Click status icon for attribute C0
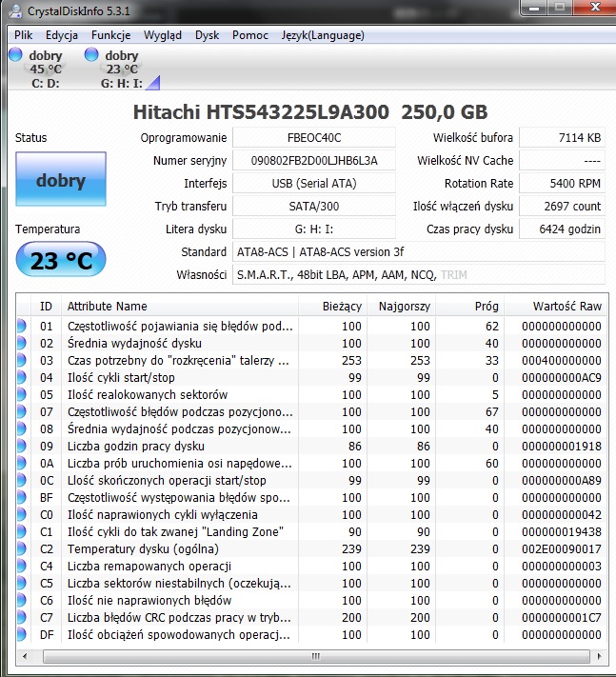 (22, 514)
